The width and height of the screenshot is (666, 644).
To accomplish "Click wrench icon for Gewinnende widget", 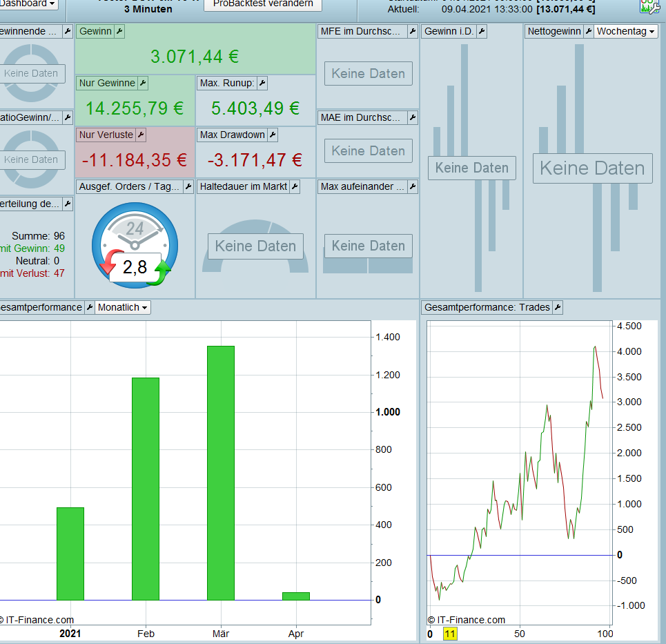I will 68,32.
